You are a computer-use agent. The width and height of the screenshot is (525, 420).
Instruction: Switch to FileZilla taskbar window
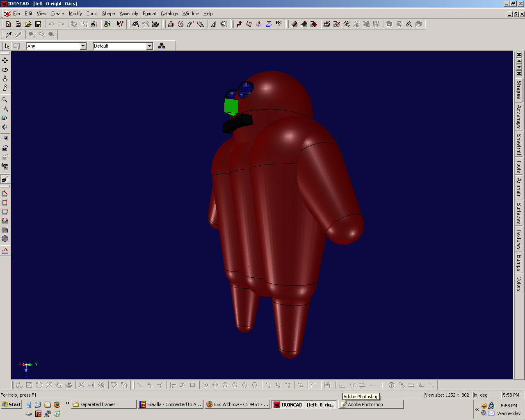(x=171, y=404)
